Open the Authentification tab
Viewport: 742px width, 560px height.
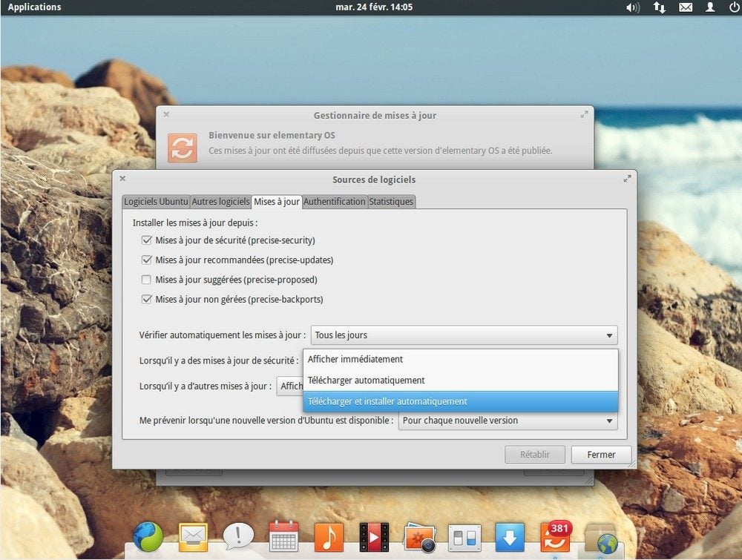[335, 202]
